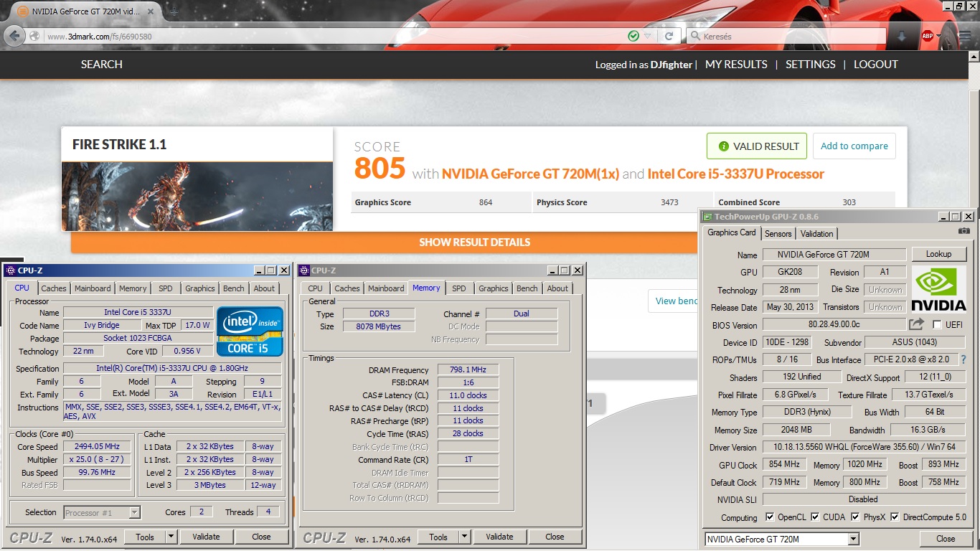Click the Lookup button in GPU-Z
The height and width of the screenshot is (551, 980).
pos(938,254)
